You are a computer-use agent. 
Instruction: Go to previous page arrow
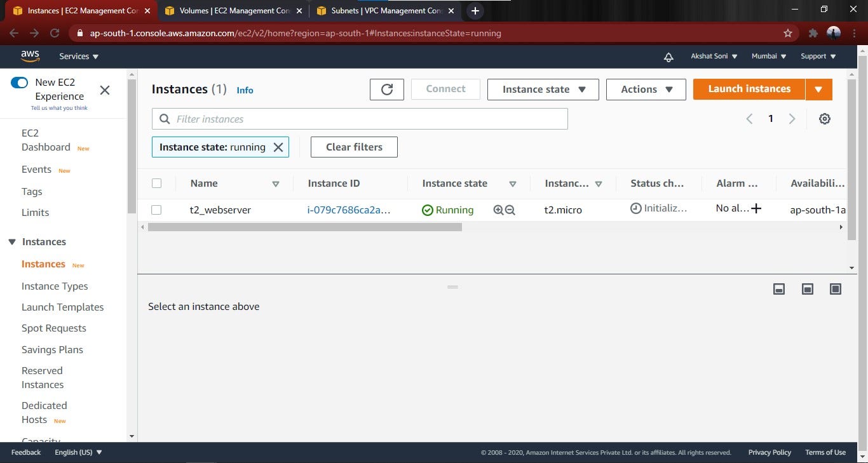(x=749, y=119)
